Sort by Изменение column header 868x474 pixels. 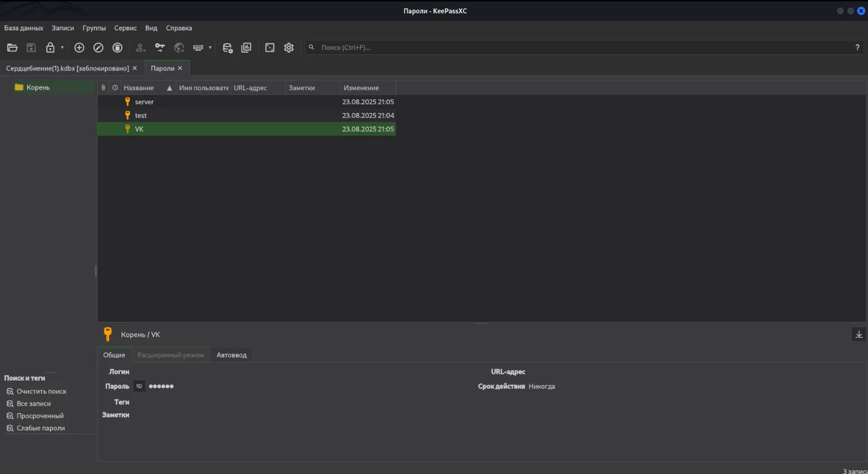(368, 88)
